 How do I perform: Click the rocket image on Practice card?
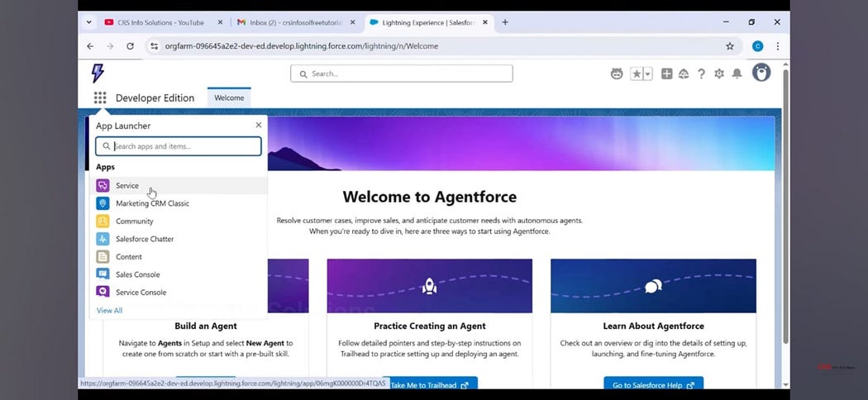429,286
